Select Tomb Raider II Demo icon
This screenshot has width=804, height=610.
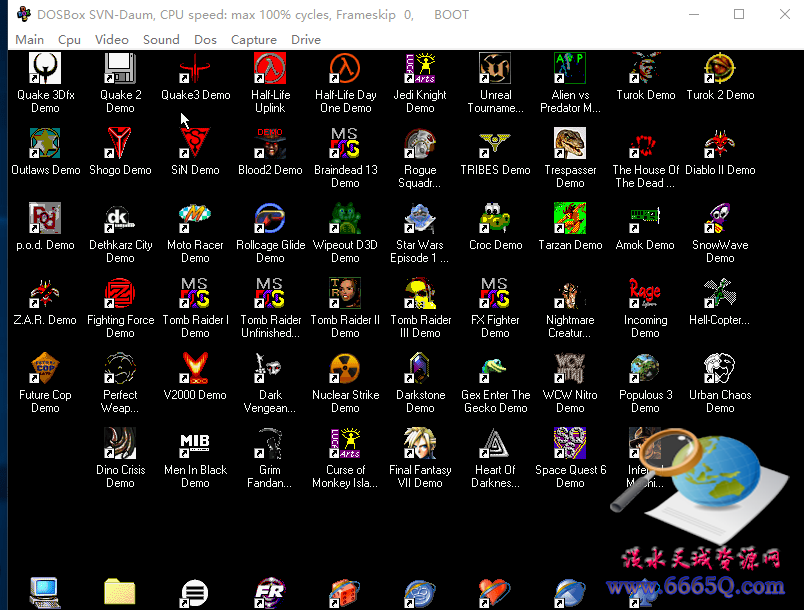pos(345,293)
